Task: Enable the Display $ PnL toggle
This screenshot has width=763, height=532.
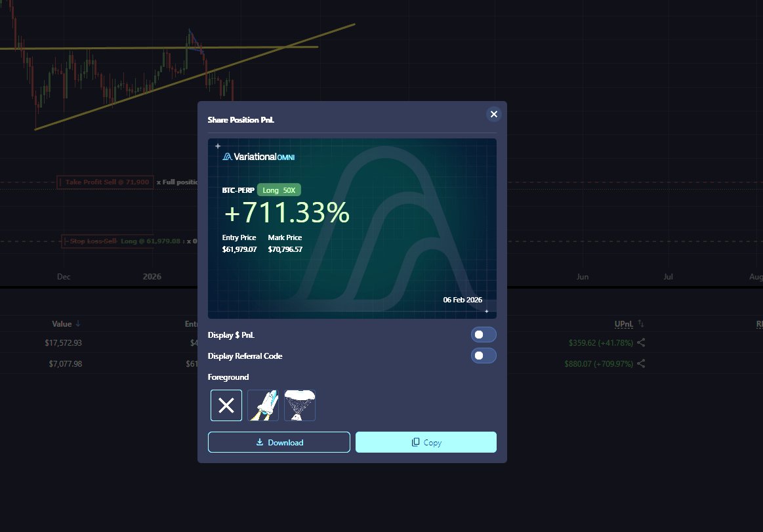Action: 484,335
